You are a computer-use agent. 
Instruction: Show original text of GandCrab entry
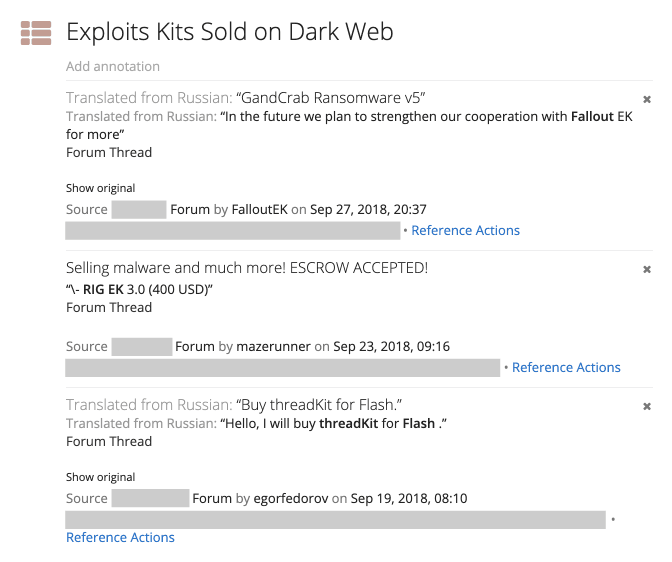pyautogui.click(x=100, y=188)
